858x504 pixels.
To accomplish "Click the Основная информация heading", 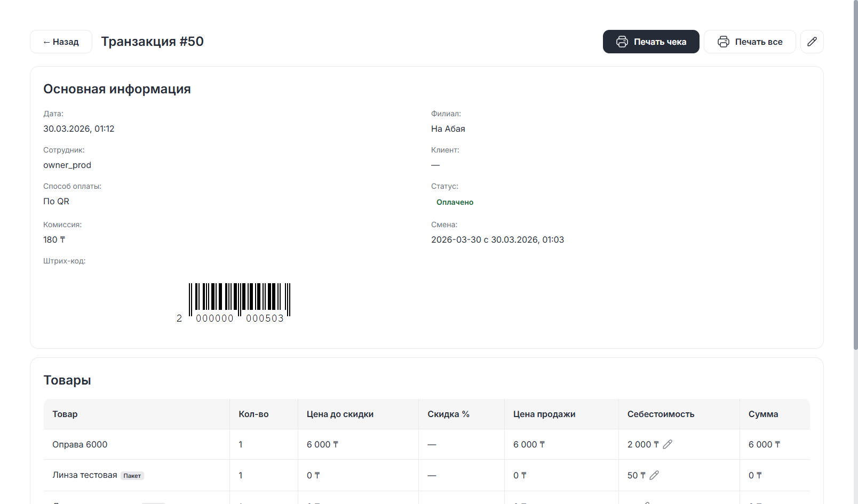I will pos(117,89).
